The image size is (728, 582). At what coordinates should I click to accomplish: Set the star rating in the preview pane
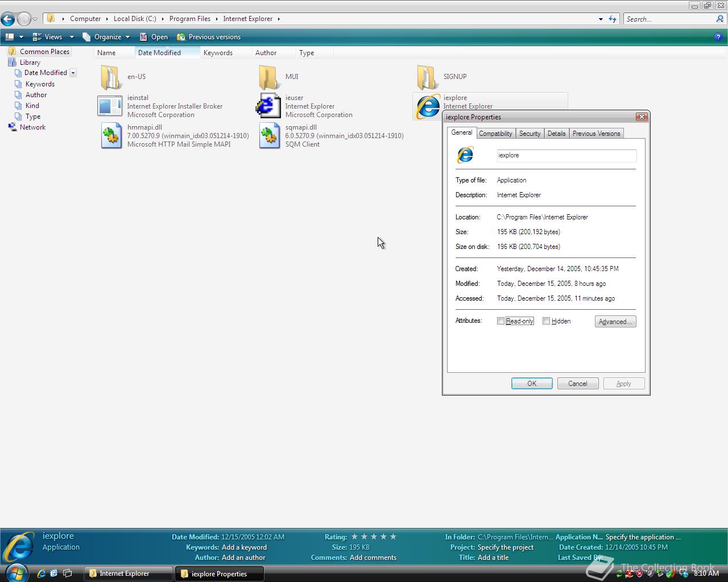pyautogui.click(x=374, y=537)
